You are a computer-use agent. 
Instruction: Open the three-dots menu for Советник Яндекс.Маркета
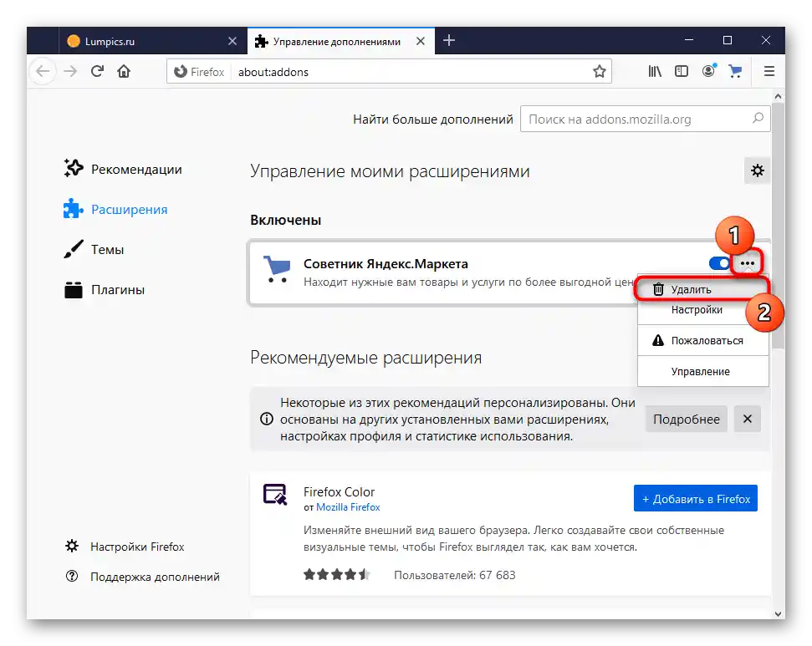click(x=747, y=263)
